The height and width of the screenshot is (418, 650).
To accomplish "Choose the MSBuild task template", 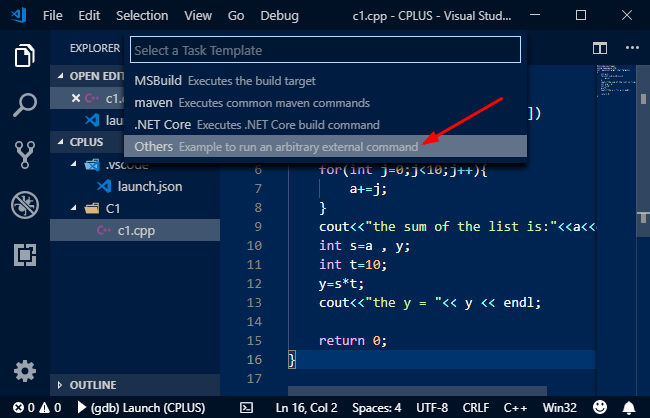I will 325,80.
